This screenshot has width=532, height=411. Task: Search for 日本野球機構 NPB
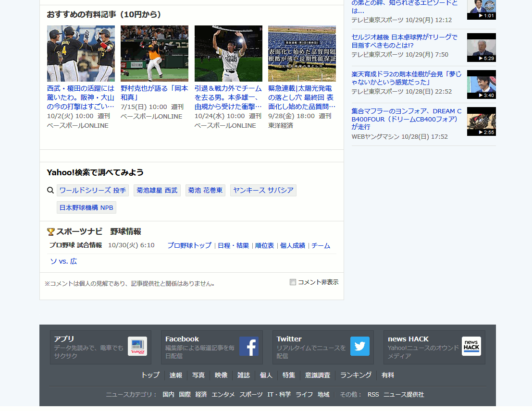pos(87,207)
